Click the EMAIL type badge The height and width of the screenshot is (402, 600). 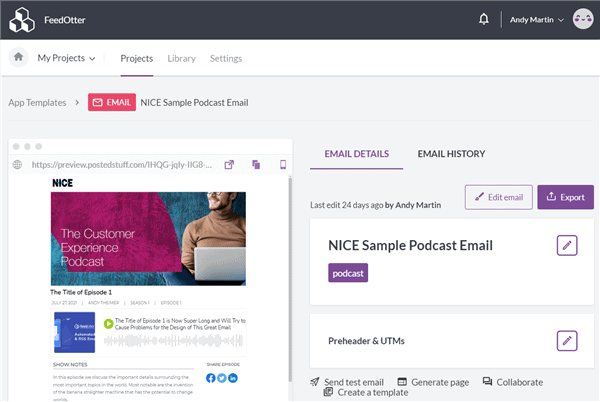click(112, 102)
